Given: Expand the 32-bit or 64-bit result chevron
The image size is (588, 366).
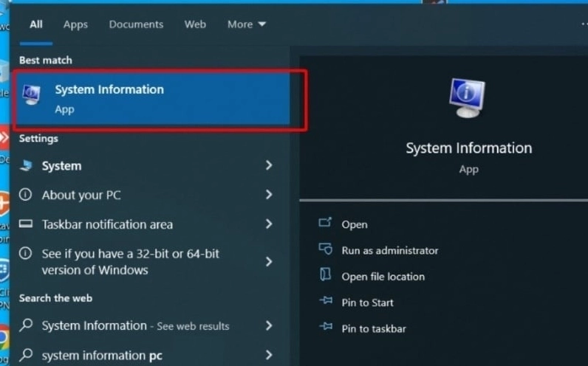Looking at the screenshot, I should [x=268, y=261].
